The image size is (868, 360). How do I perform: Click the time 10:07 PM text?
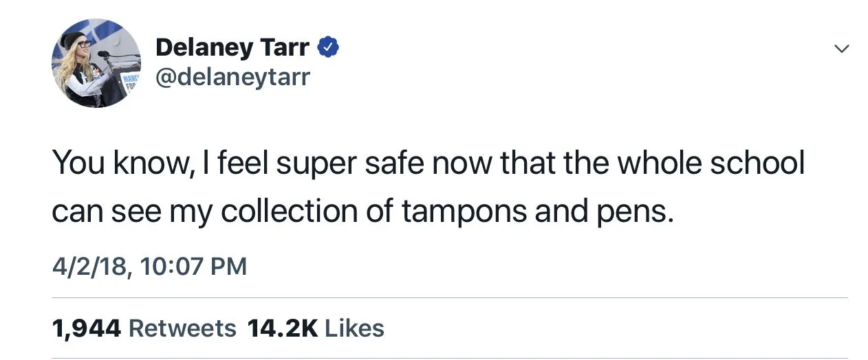(193, 267)
